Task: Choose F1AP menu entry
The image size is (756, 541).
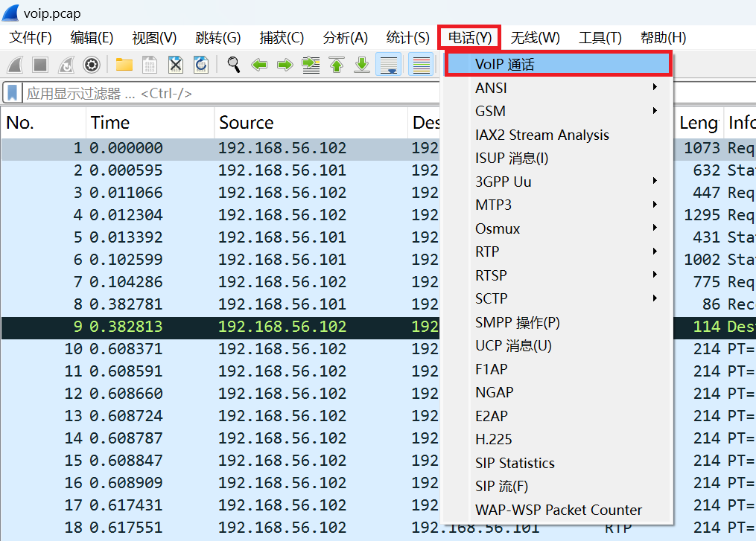Action: point(558,369)
